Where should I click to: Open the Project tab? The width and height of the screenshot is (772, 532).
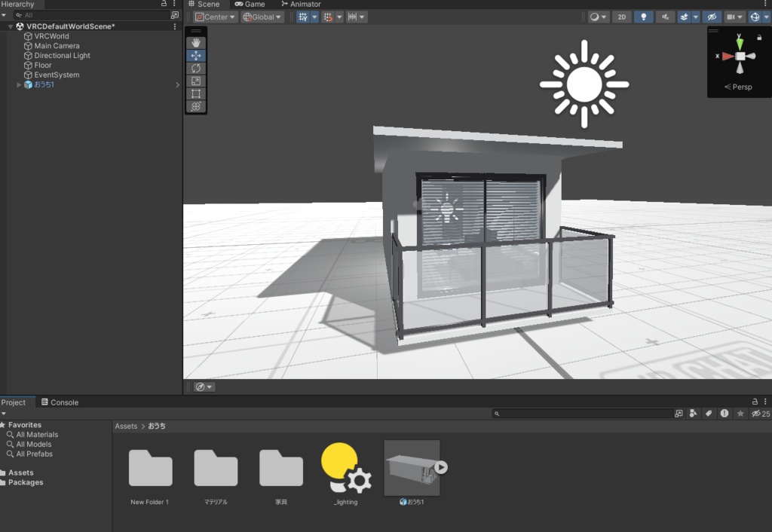pyautogui.click(x=14, y=402)
